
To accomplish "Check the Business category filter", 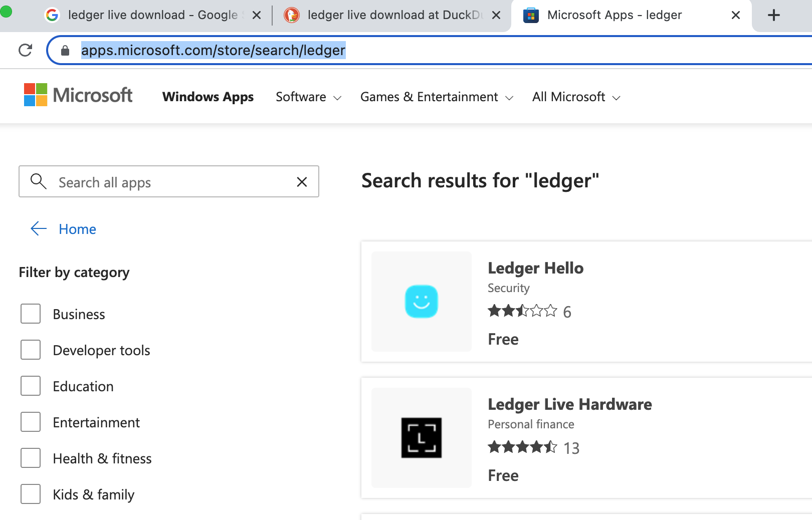I will [x=31, y=314].
